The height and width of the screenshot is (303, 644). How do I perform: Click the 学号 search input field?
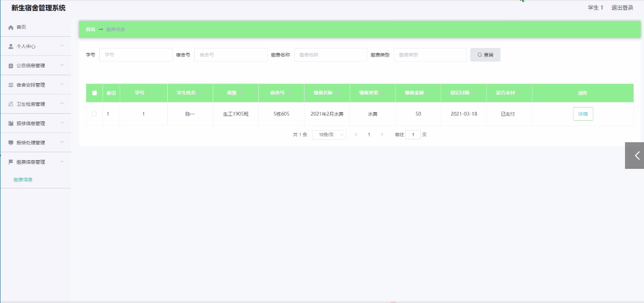pyautogui.click(x=136, y=55)
